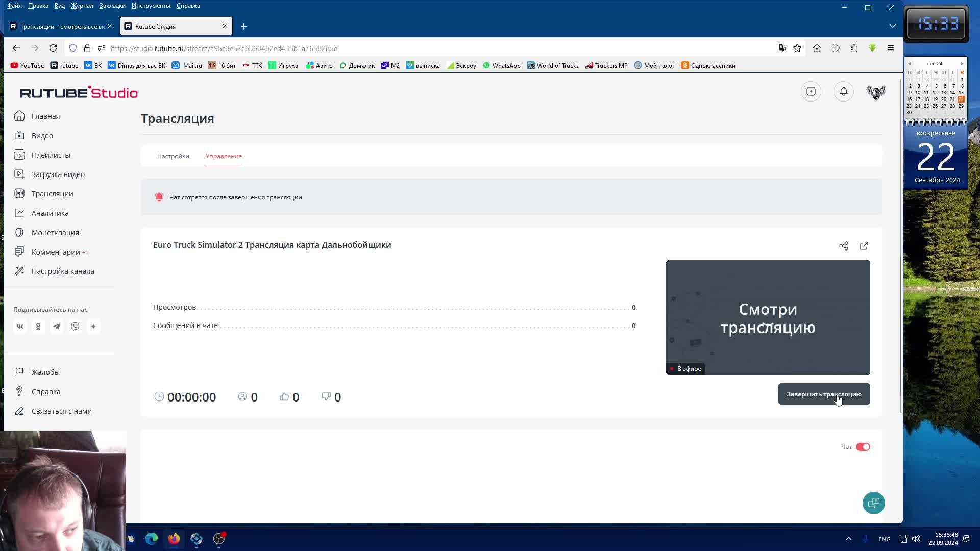
Task: Open Закладки menu from menu bar
Action: coord(112,6)
